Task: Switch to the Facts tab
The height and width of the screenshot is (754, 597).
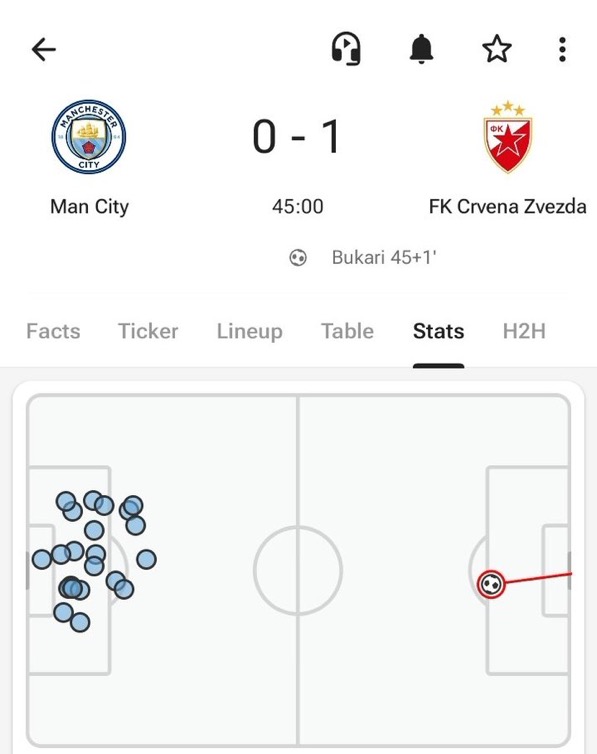Action: (x=53, y=331)
